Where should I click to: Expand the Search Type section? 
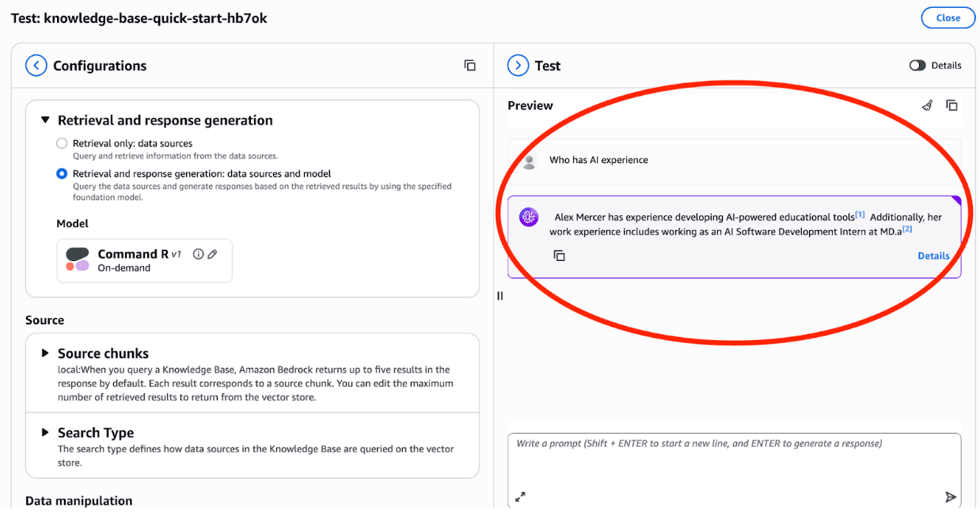pos(45,432)
